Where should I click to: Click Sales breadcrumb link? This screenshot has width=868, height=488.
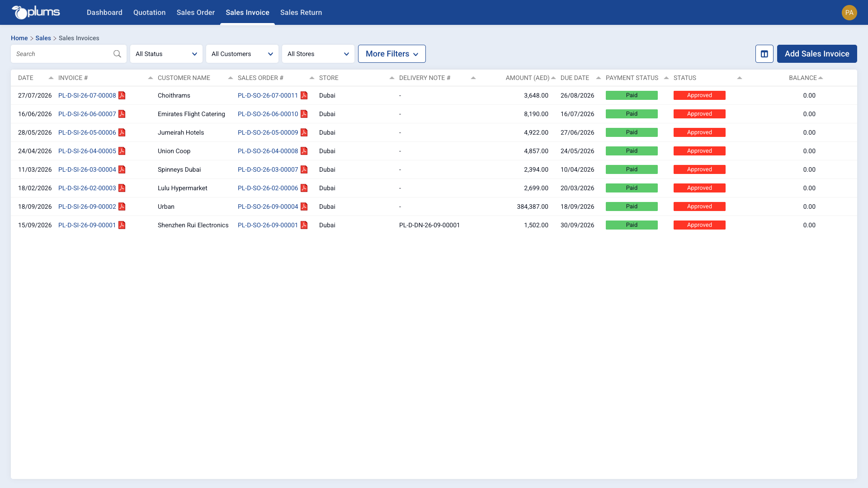(43, 38)
